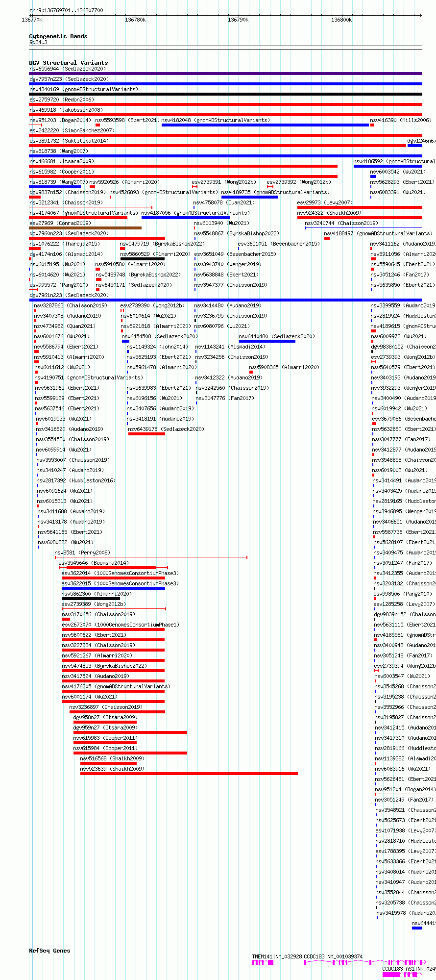This screenshot has width=436, height=980.
Task: Click the blue nsv4189735 gnomAD variant bar
Action: (x=250, y=197)
